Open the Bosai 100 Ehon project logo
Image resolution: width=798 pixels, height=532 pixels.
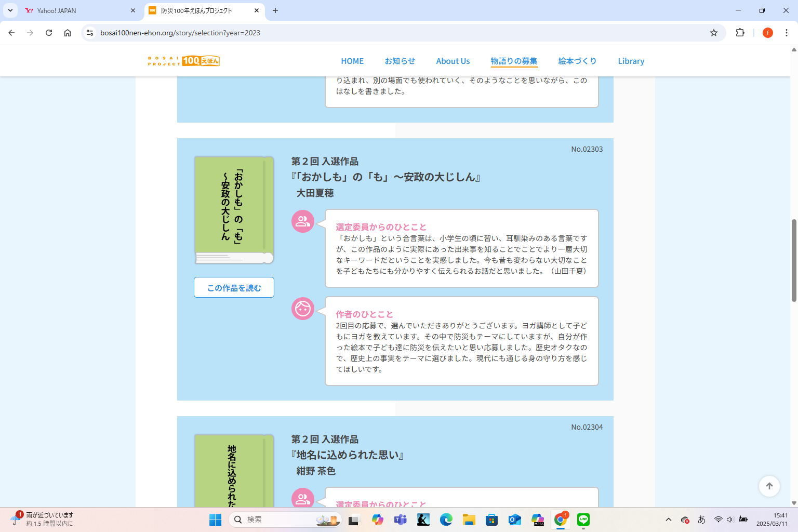184,61
